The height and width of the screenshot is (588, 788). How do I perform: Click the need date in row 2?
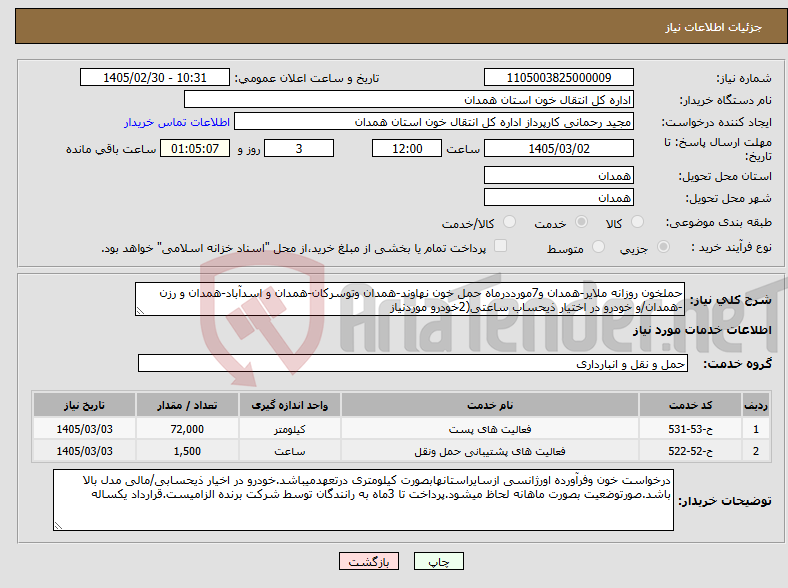click(84, 451)
